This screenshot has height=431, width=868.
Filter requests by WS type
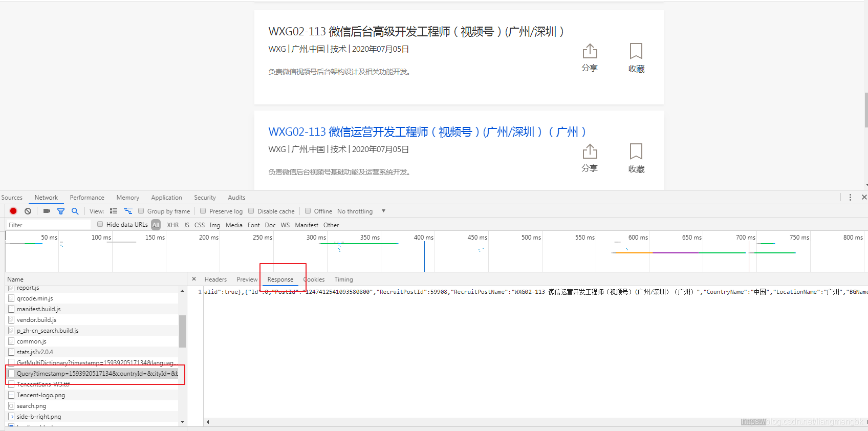pyautogui.click(x=285, y=225)
